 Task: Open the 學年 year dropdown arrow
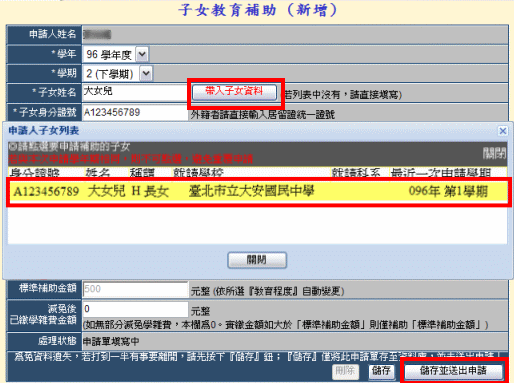(142, 54)
